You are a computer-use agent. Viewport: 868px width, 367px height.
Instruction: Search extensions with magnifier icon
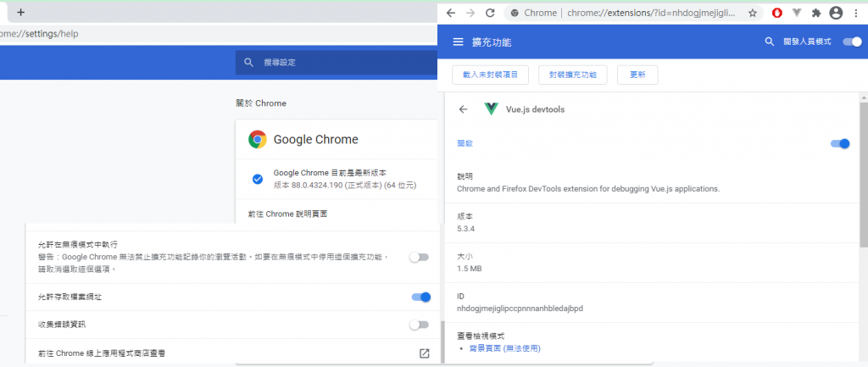[769, 42]
